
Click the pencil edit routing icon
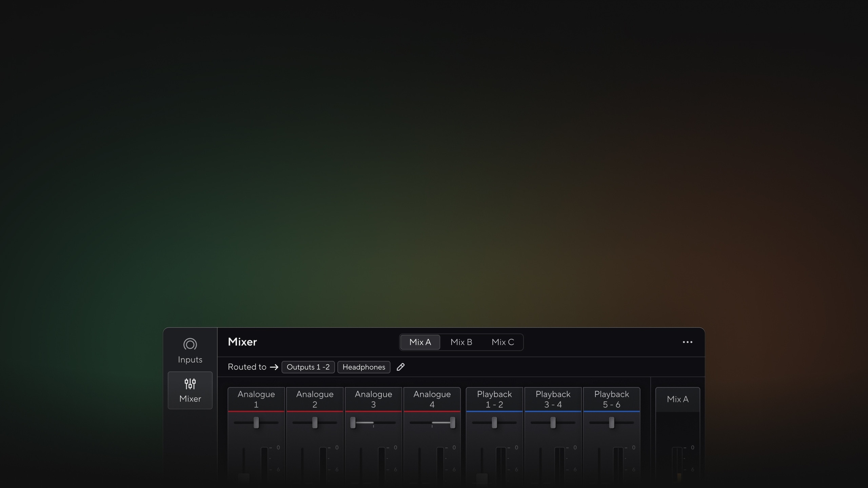(400, 367)
